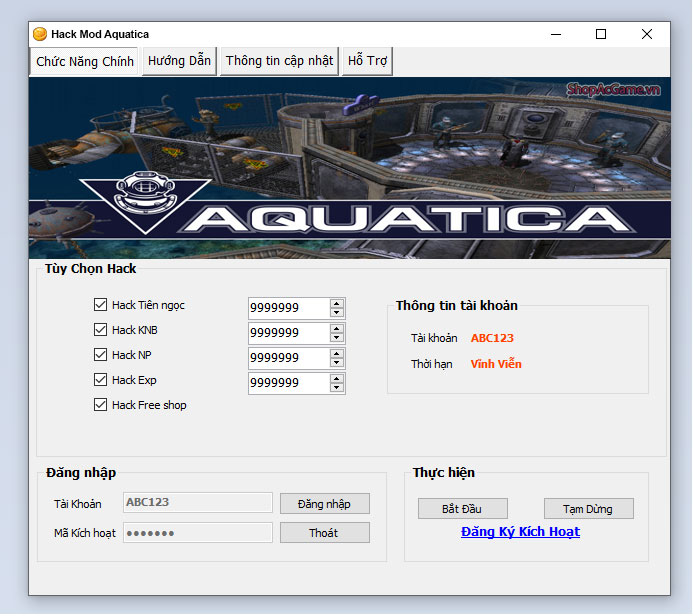The height and width of the screenshot is (616, 693).
Task: Maximize the Hack Mod Aquatica window
Action: [x=601, y=34]
